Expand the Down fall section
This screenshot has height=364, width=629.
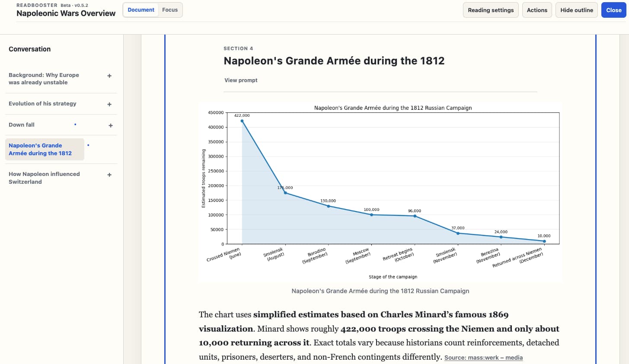coord(111,125)
